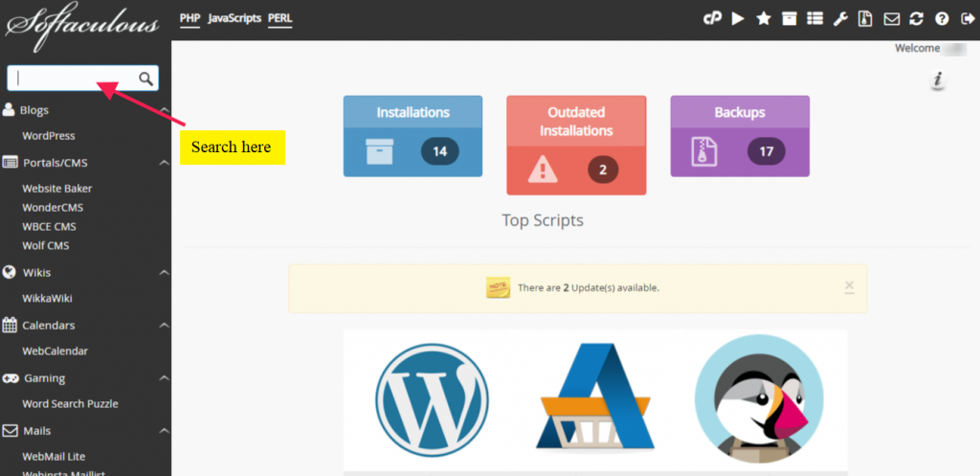
Task: Click the WordPress logo in Top Scripts
Action: point(432,400)
